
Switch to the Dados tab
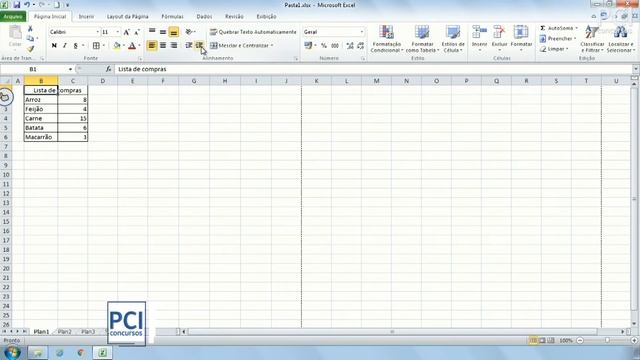(204, 17)
